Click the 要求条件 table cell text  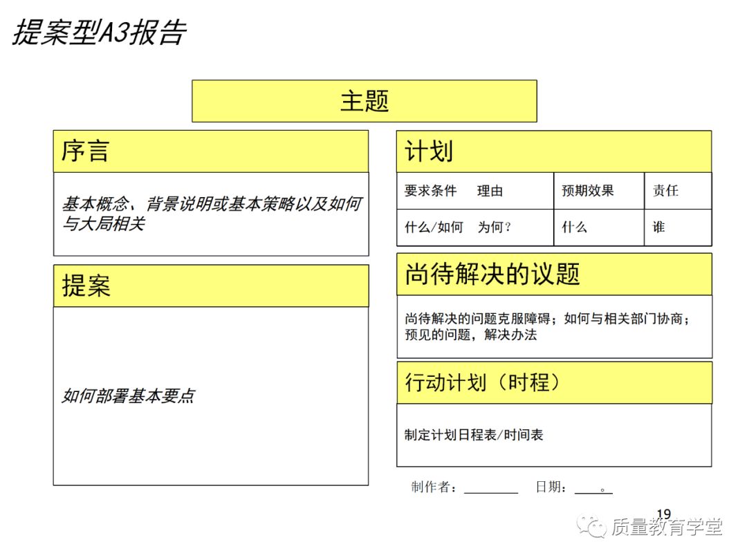[x=430, y=191]
